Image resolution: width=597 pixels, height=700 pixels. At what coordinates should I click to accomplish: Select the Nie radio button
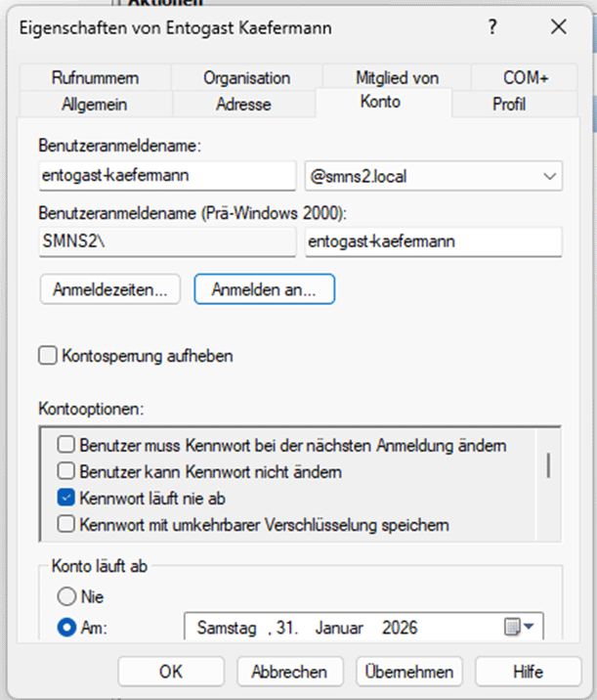[x=67, y=596]
